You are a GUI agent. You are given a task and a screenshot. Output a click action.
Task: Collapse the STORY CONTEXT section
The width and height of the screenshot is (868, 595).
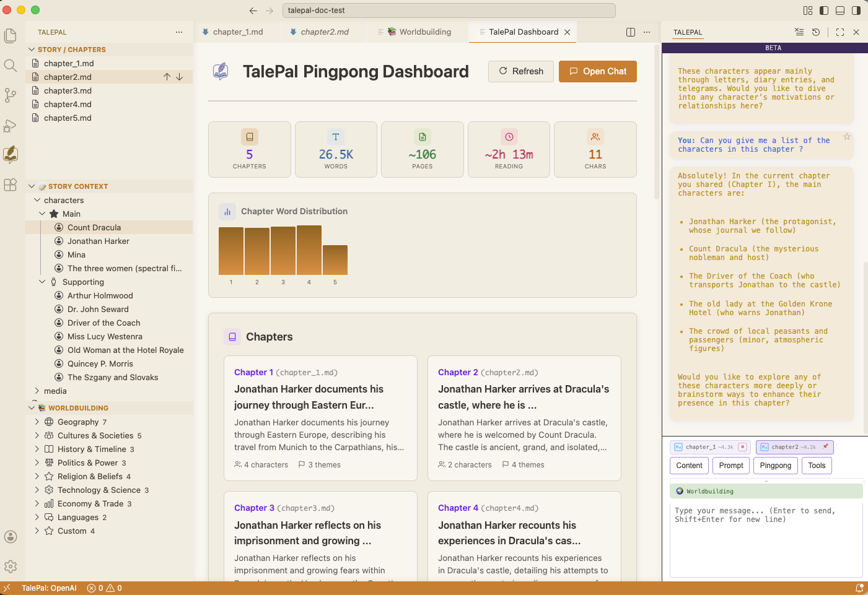click(x=32, y=186)
